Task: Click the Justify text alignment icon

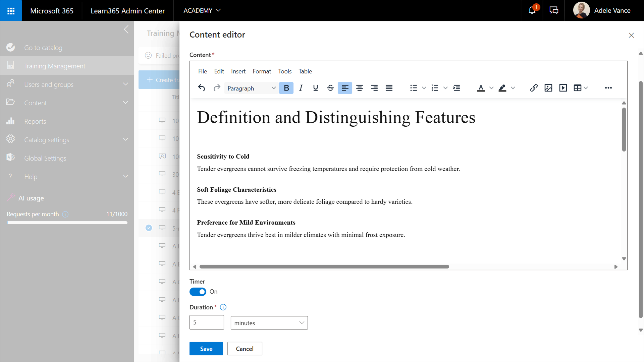Action: coord(389,88)
